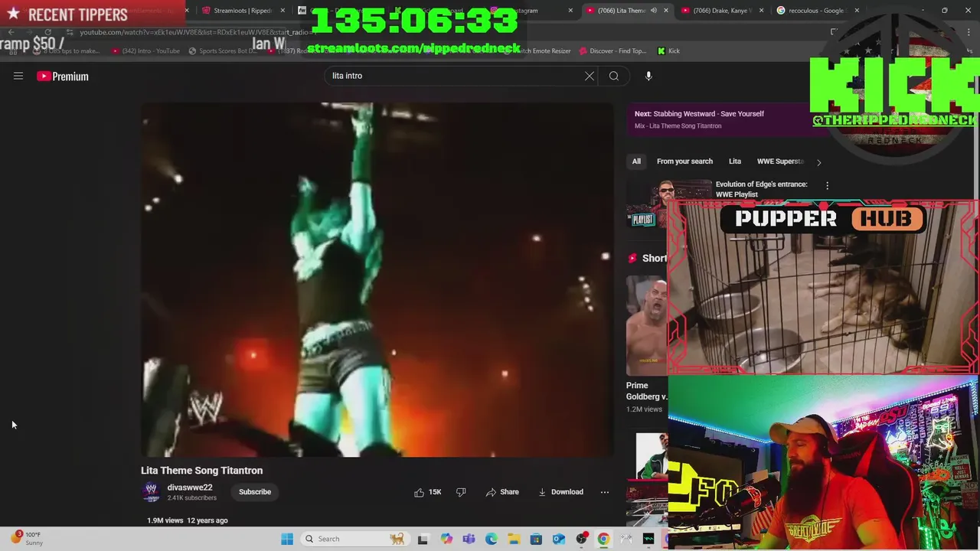Open 'Discover - Find Top' bookmark
The image size is (980, 551).
click(x=612, y=51)
